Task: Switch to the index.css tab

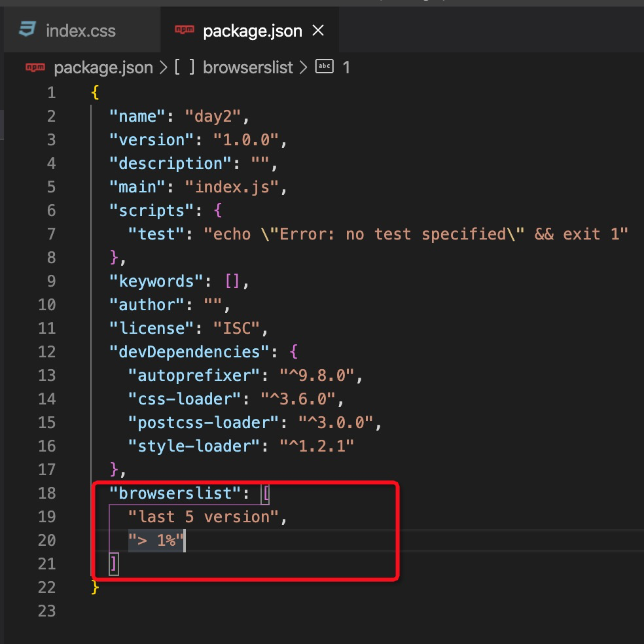Action: click(81, 31)
